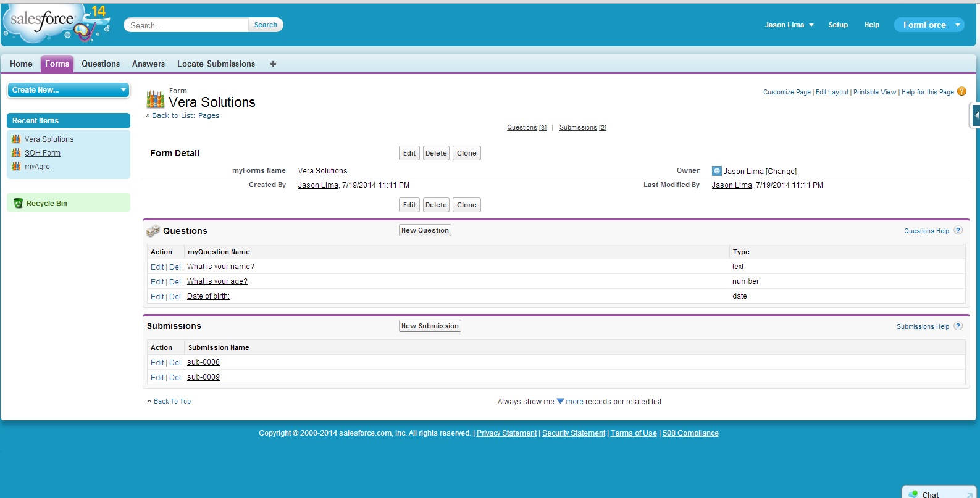Click the orange Help for this Page icon
Image resolution: width=980 pixels, height=498 pixels.
(x=961, y=91)
